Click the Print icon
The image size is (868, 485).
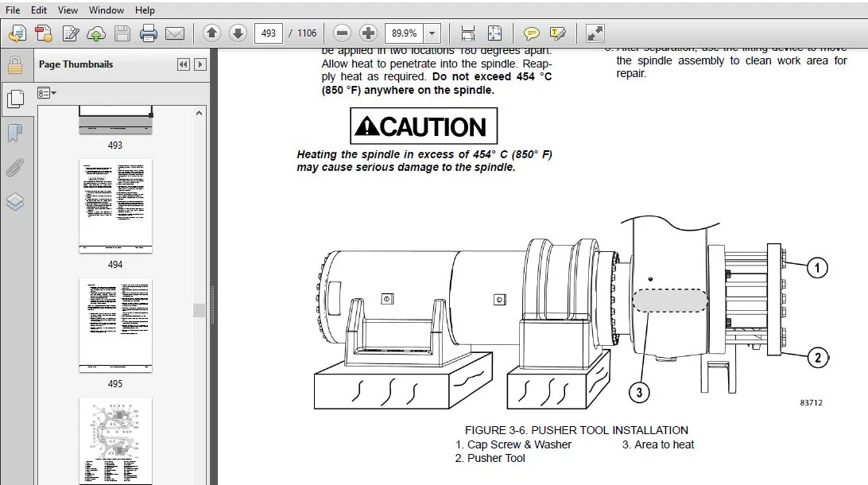(x=149, y=33)
